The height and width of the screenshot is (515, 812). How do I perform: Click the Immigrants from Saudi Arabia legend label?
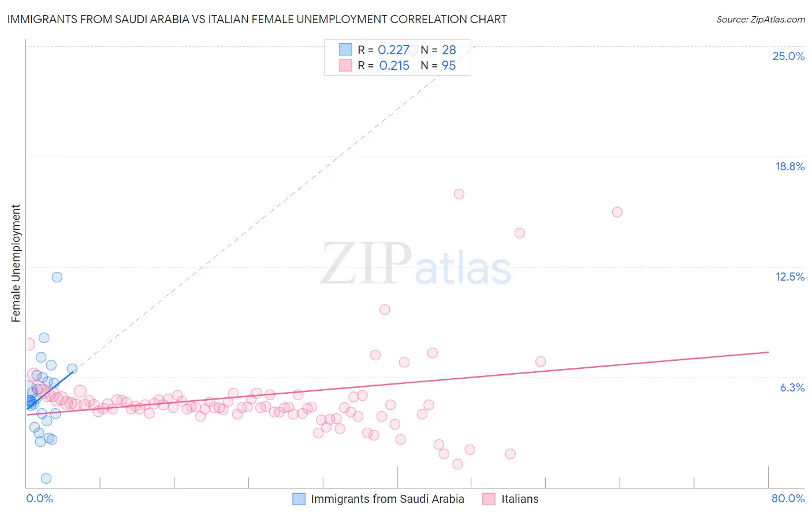pyautogui.click(x=388, y=499)
